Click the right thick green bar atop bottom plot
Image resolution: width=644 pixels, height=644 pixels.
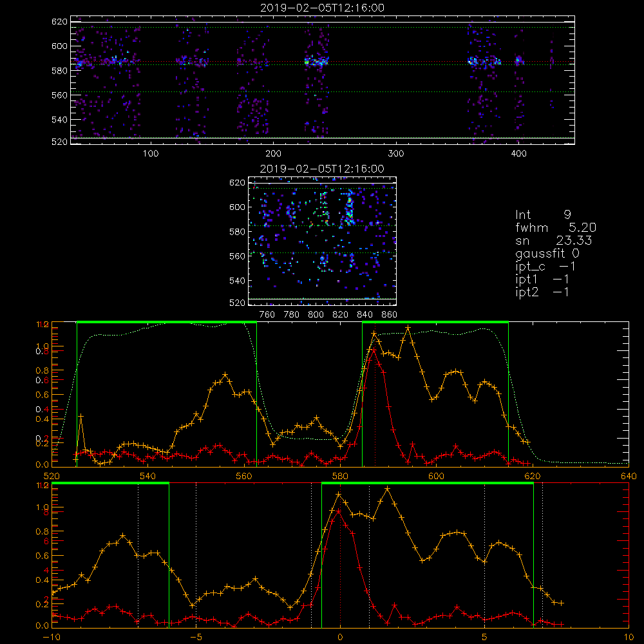tap(428, 484)
